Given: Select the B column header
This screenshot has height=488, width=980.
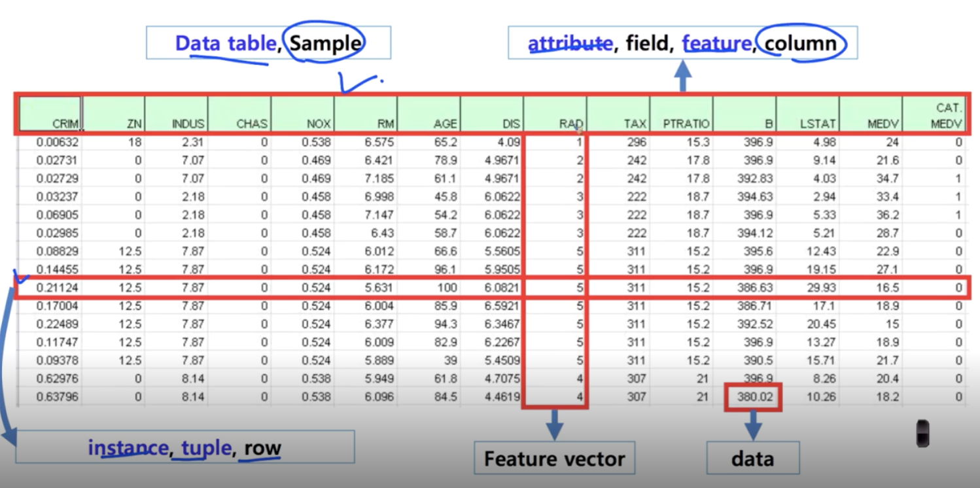Looking at the screenshot, I should pyautogui.click(x=744, y=114).
